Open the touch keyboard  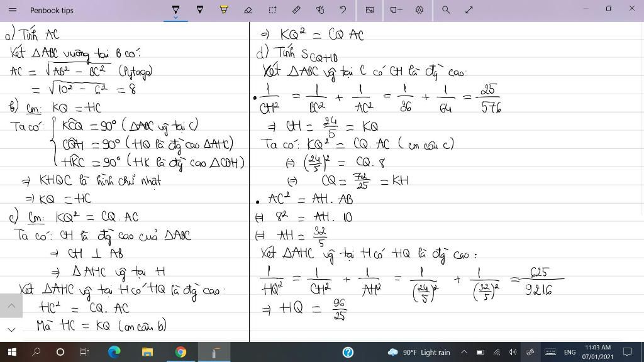(x=550, y=352)
